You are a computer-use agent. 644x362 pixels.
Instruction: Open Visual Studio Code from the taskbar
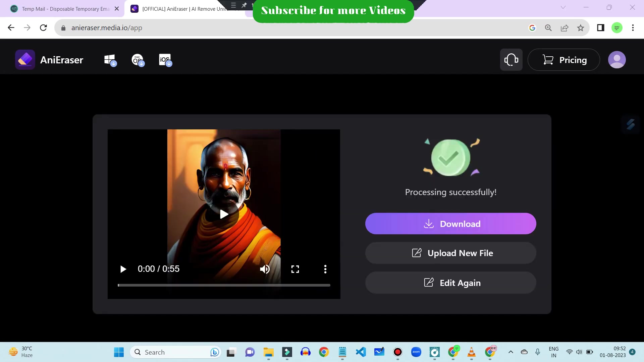361,352
